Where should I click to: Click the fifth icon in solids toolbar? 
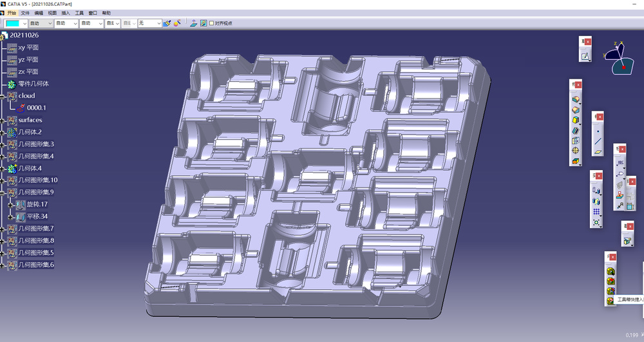pyautogui.click(x=575, y=141)
